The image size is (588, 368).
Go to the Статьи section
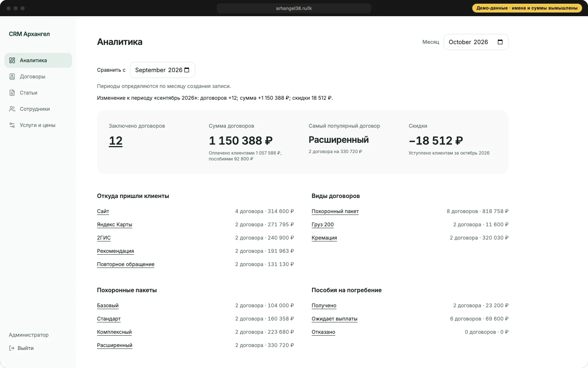(38, 93)
